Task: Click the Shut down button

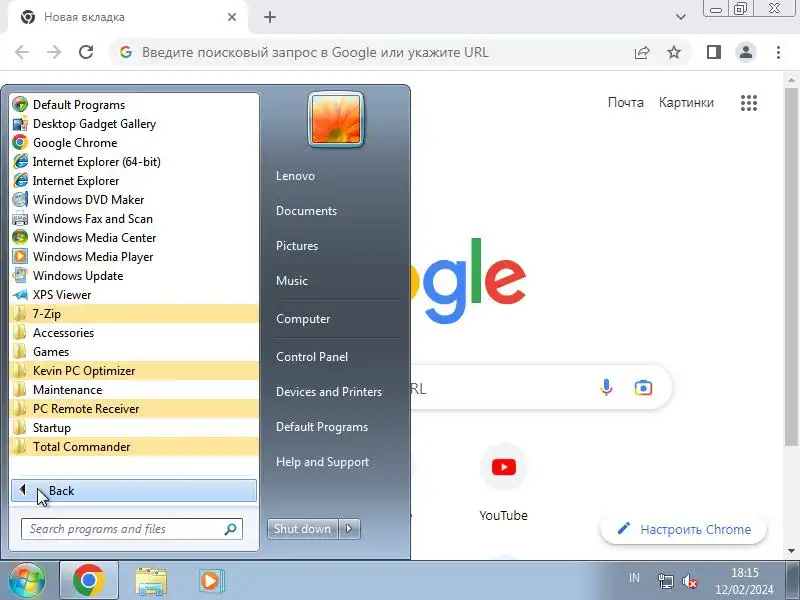Action: click(303, 529)
